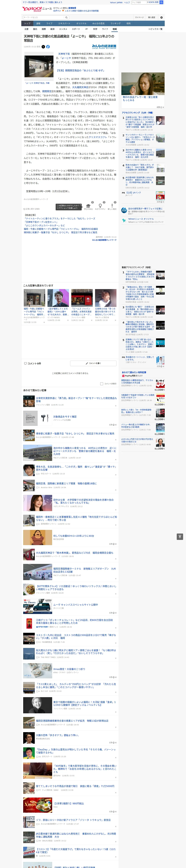Screen dimensions: 186x868
Task: Open the ランキング tab
Action: pos(115,23)
